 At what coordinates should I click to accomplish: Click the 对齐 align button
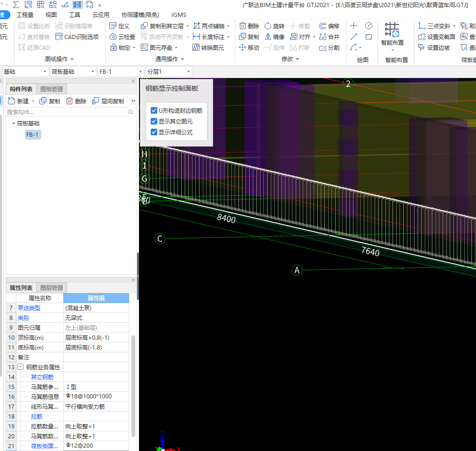coord(301,37)
